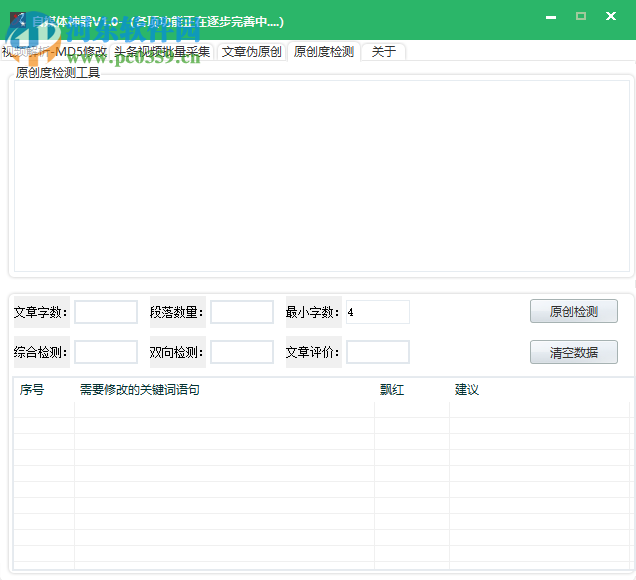
Task: Click the 原创度检测工具 group title
Action: (58, 73)
